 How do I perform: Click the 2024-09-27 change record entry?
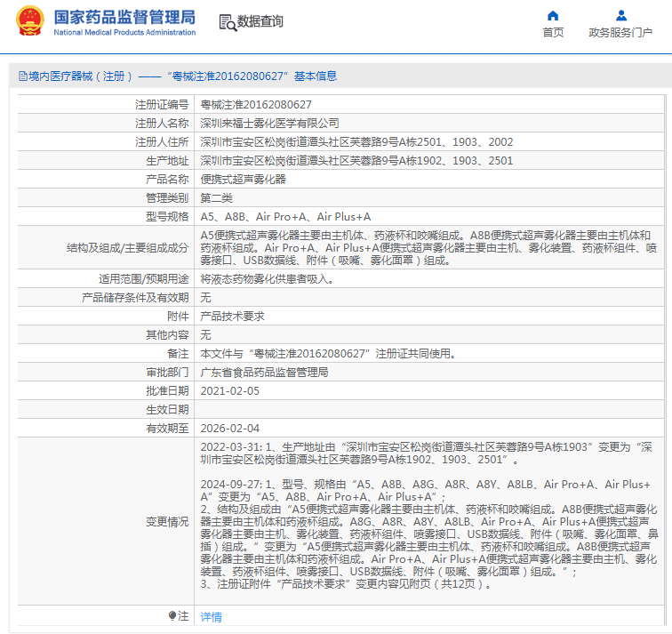pos(429,534)
